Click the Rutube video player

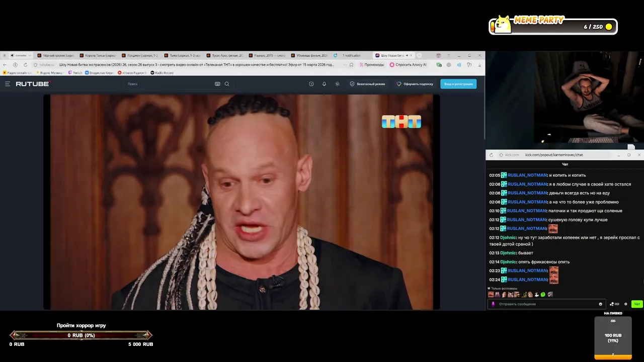242,202
